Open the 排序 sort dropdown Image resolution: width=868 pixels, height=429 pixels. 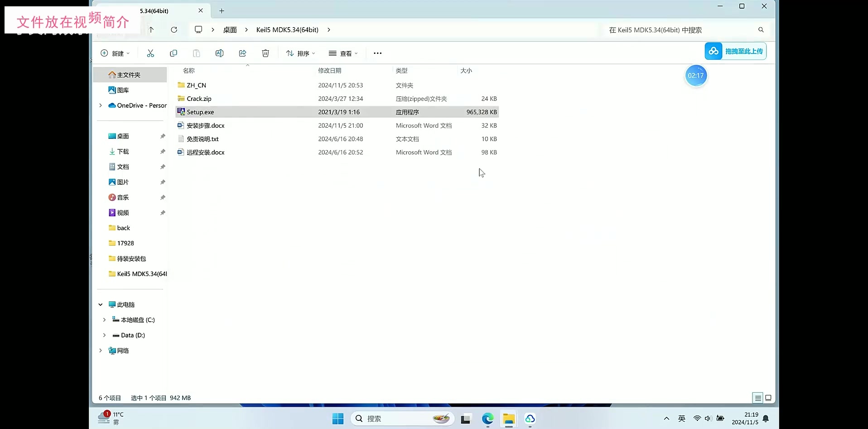[300, 53]
